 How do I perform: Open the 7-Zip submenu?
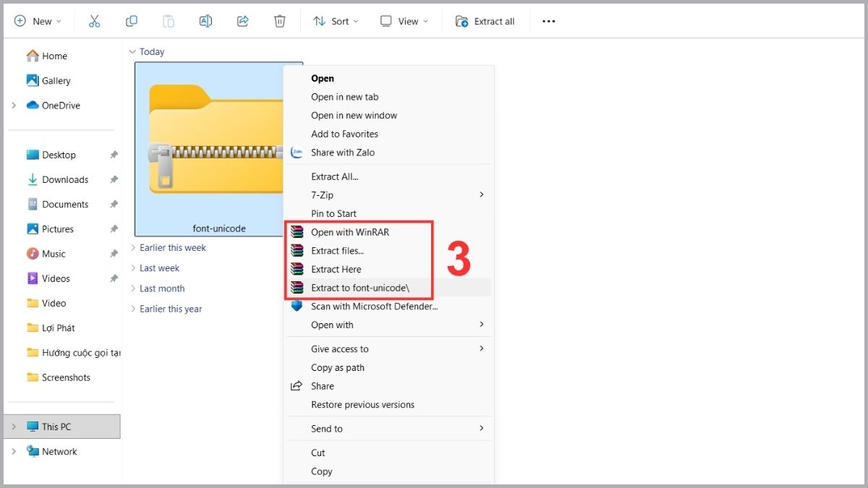pyautogui.click(x=322, y=195)
